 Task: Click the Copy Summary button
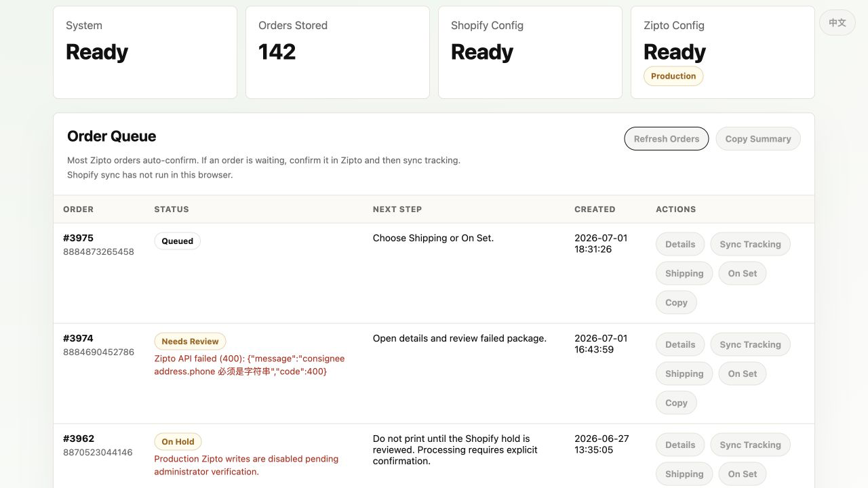tap(758, 139)
